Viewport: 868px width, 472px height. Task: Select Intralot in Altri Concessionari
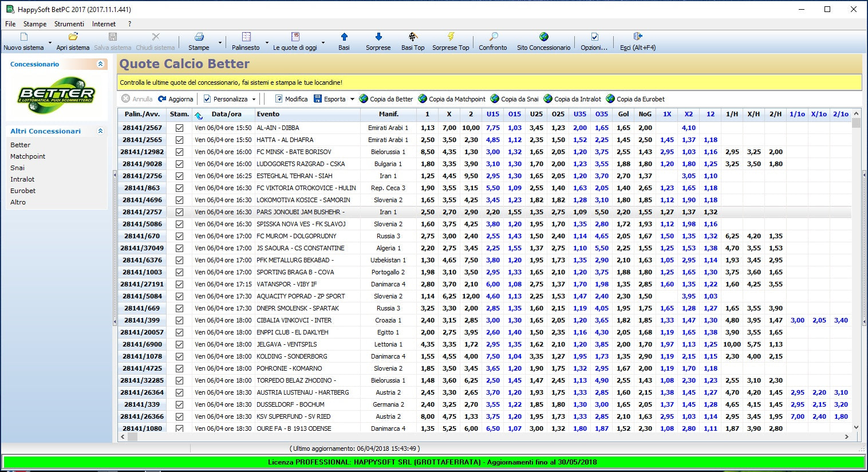[x=22, y=179]
